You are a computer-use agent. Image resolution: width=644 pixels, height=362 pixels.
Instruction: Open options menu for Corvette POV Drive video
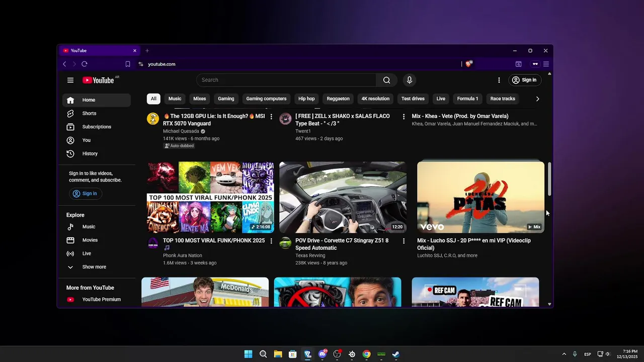click(404, 241)
